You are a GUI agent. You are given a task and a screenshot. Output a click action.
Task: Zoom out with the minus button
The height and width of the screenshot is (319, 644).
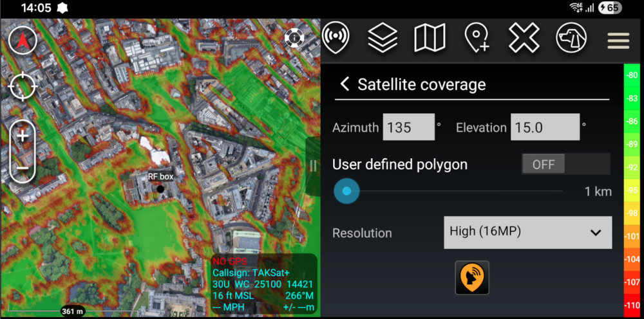(23, 167)
